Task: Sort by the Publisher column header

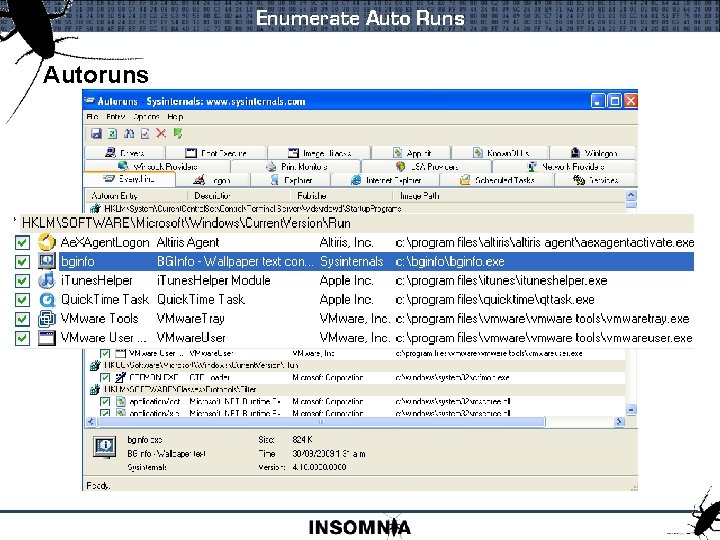Action: (343, 196)
